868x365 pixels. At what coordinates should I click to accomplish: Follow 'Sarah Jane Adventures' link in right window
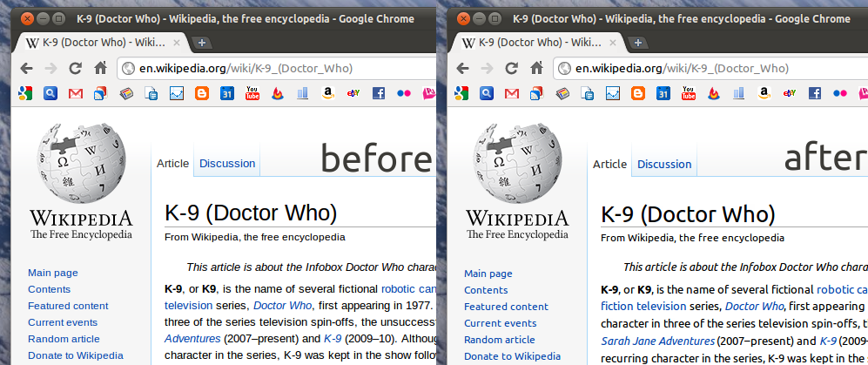click(657, 341)
